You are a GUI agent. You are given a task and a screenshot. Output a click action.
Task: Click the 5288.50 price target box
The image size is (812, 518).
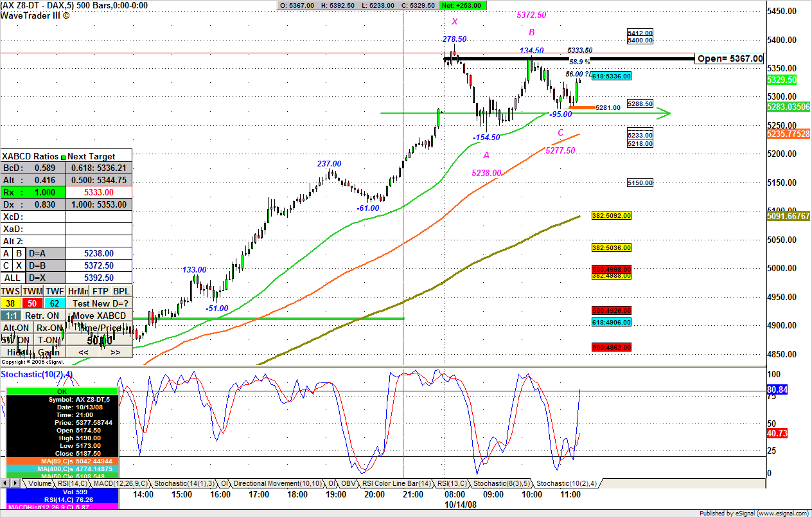click(640, 103)
